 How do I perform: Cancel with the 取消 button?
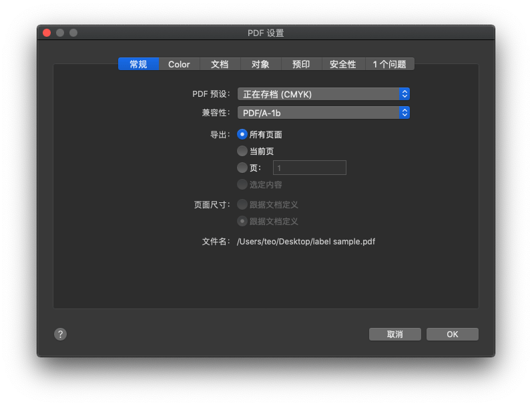click(395, 335)
